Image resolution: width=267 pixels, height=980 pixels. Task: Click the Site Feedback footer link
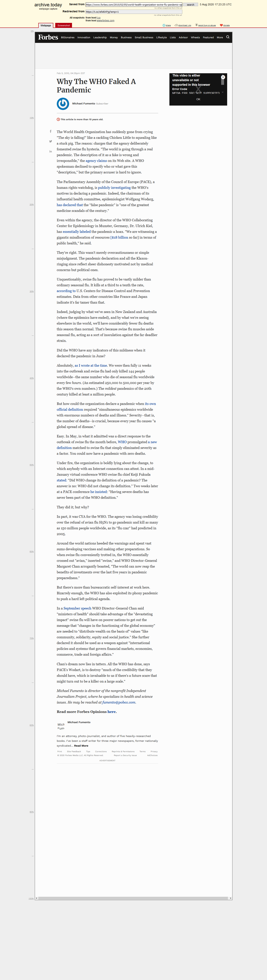point(74,751)
